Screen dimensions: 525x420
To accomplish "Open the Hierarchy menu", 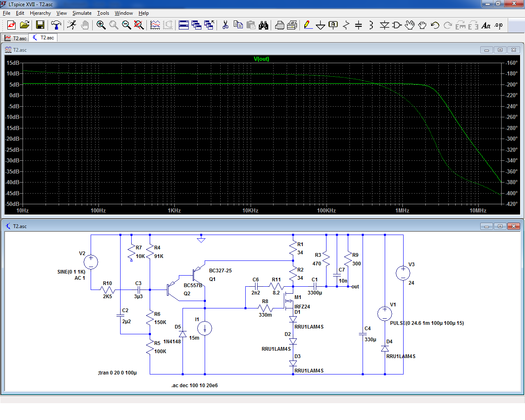I will click(x=40, y=13).
